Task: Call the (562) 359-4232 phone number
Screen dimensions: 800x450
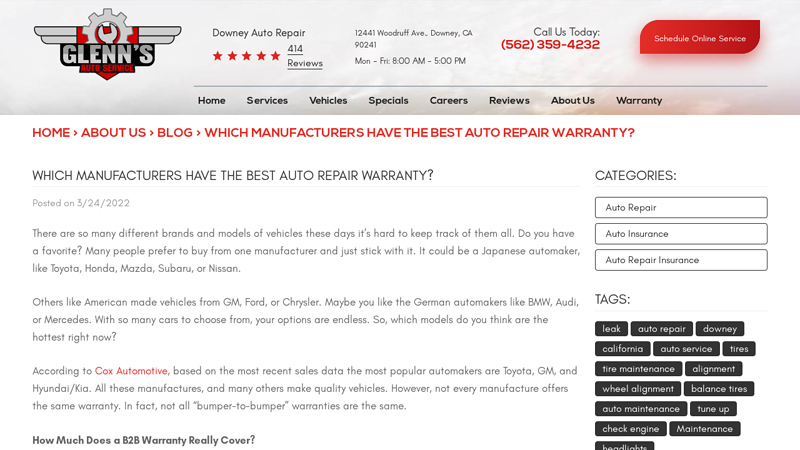Action: (550, 45)
